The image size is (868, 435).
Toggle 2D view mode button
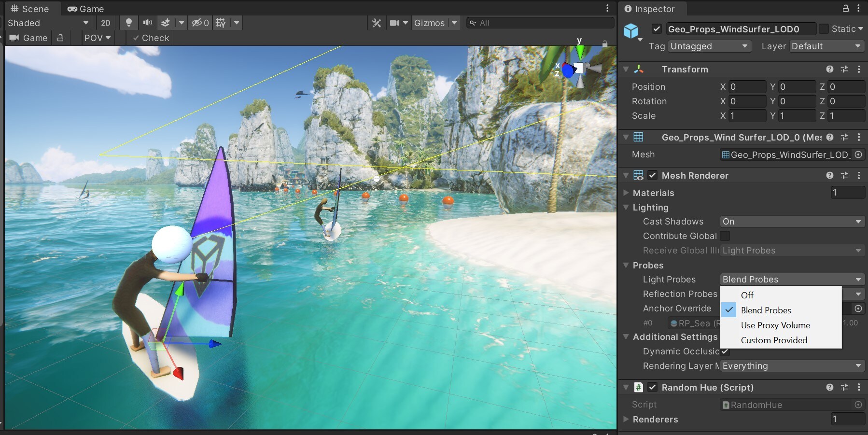105,23
